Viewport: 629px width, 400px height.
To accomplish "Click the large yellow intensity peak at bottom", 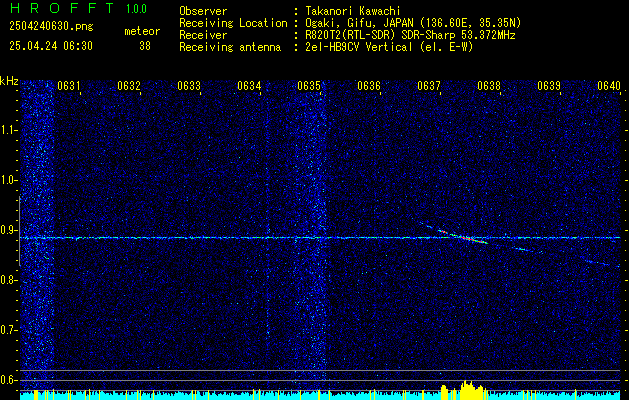I will point(472,390).
